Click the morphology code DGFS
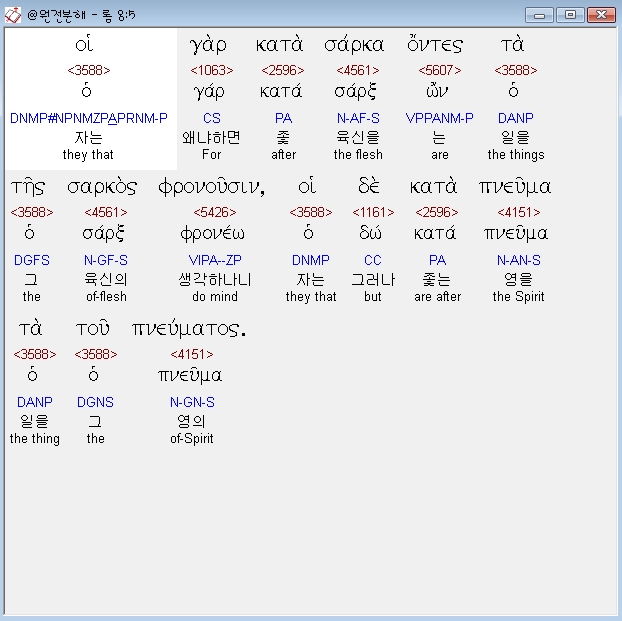Image resolution: width=622 pixels, height=621 pixels. 32,260
